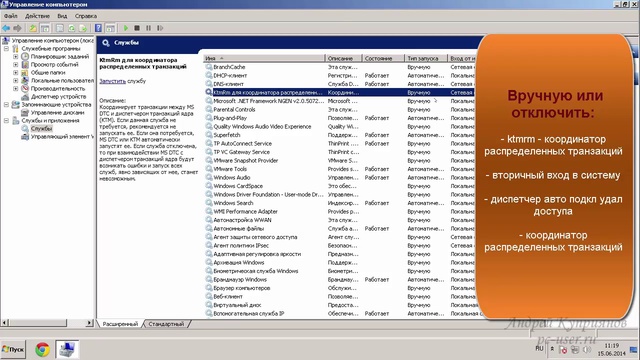Select the DNS-клиент service row
640x360 pixels.
(339, 84)
